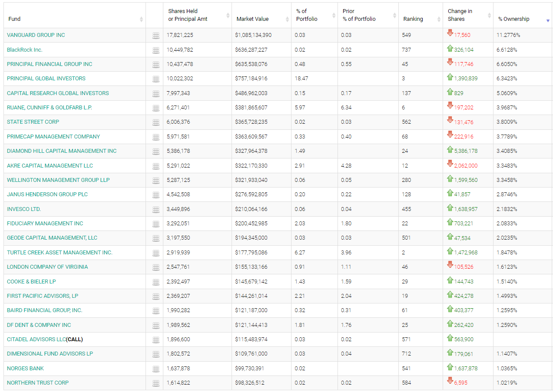Open STATE STREET CORP fund link

click(x=33, y=122)
